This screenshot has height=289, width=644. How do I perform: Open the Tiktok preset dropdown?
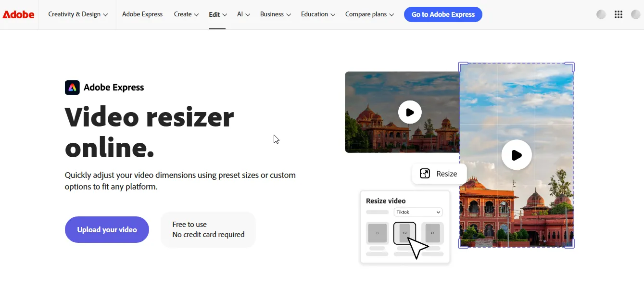[x=418, y=212]
